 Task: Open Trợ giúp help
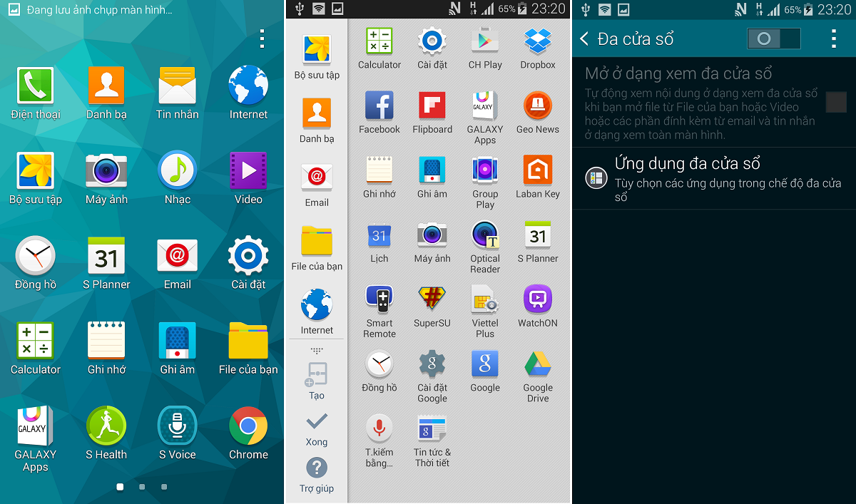(x=317, y=475)
